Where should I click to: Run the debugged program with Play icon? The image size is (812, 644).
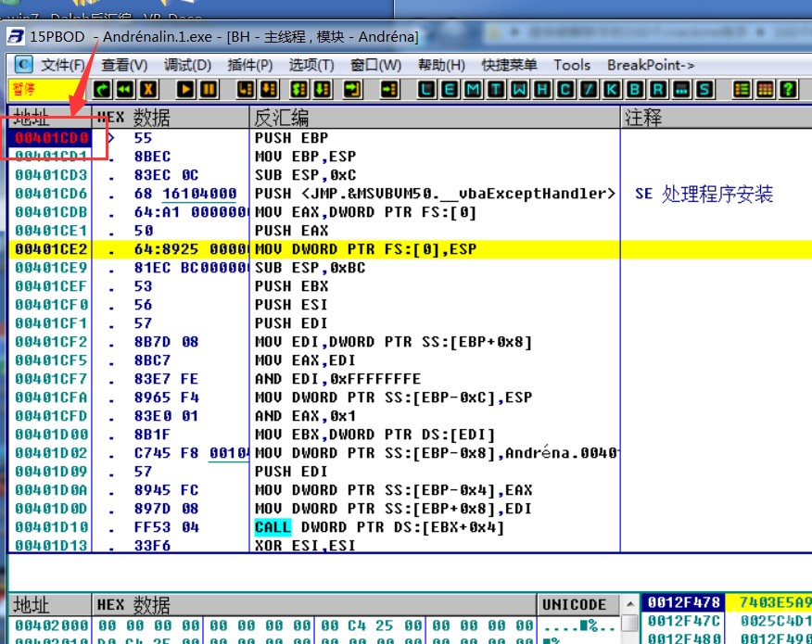(x=184, y=90)
